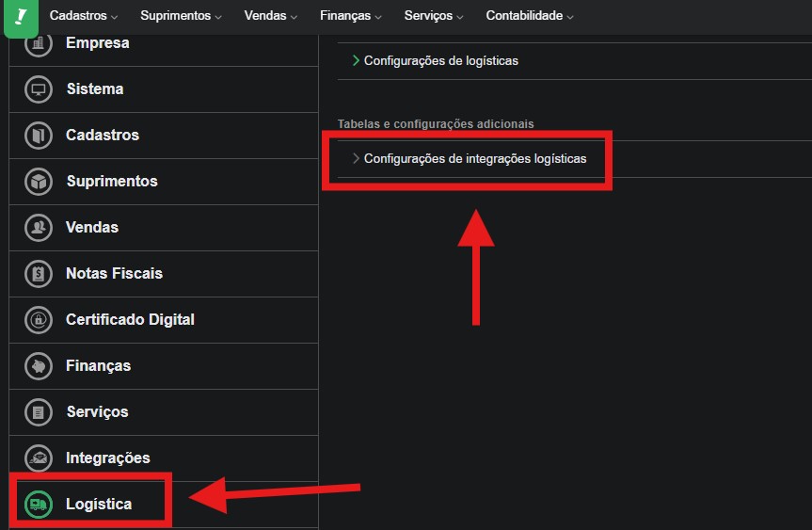
Task: Open Configurações de integrações logísticas link
Action: pyautogui.click(x=474, y=159)
